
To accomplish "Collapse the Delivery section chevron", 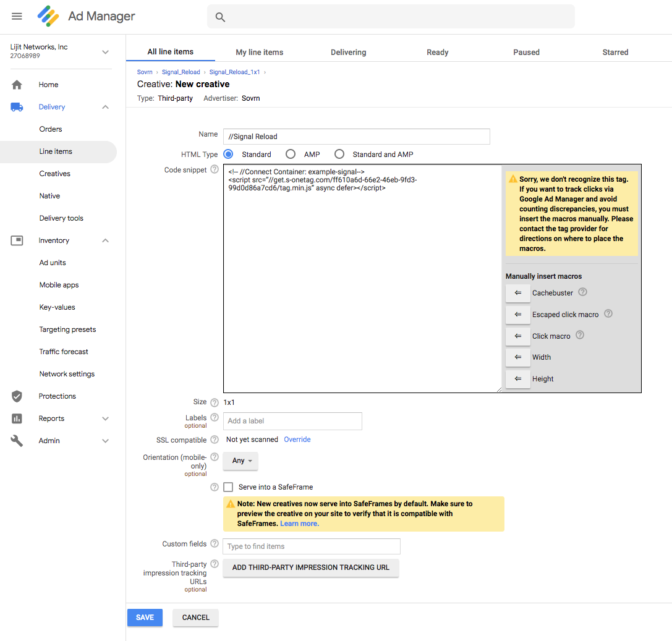I will pos(105,107).
